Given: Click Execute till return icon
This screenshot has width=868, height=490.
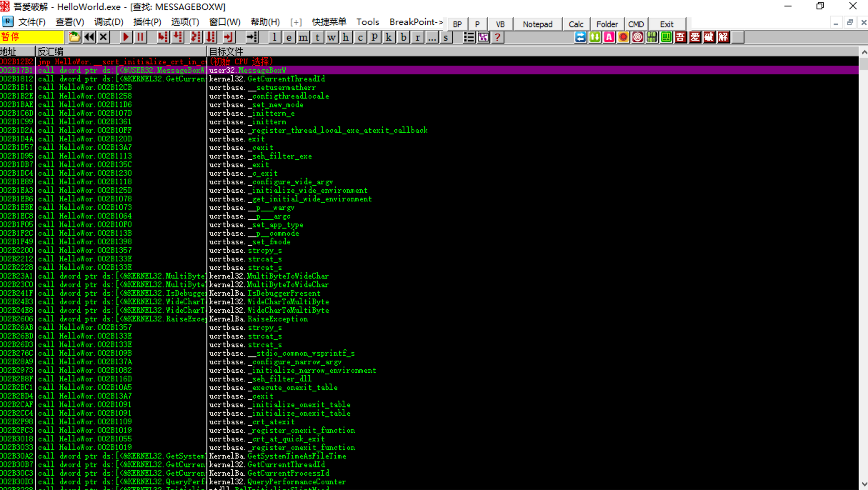Looking at the screenshot, I should coord(228,37).
